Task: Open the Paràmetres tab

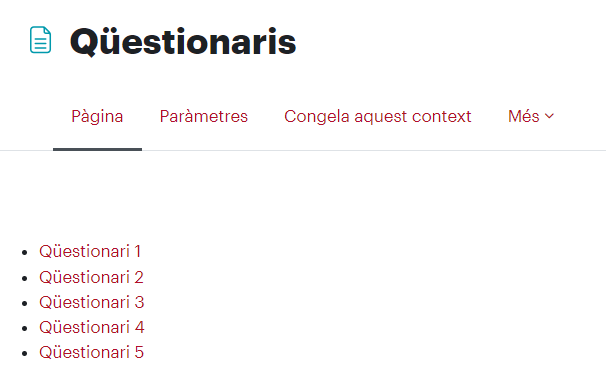Action: click(204, 116)
